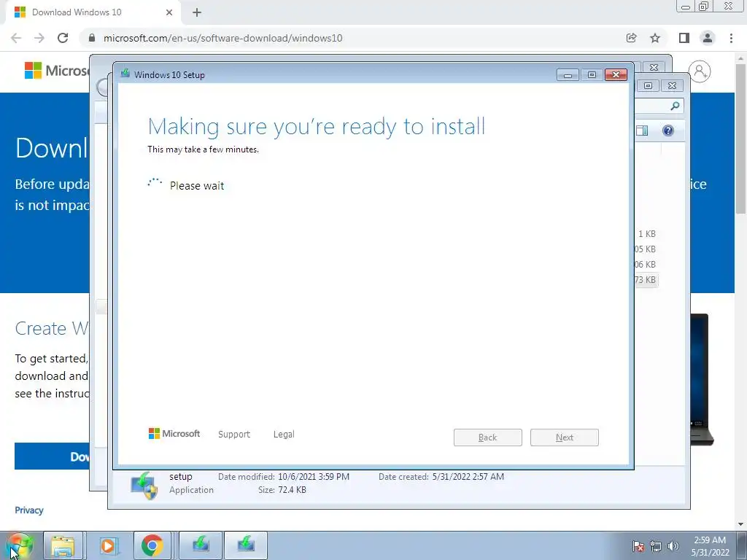The image size is (747, 560).
Task: Click the Explorer window search magnifier icon
Action: tap(675, 106)
